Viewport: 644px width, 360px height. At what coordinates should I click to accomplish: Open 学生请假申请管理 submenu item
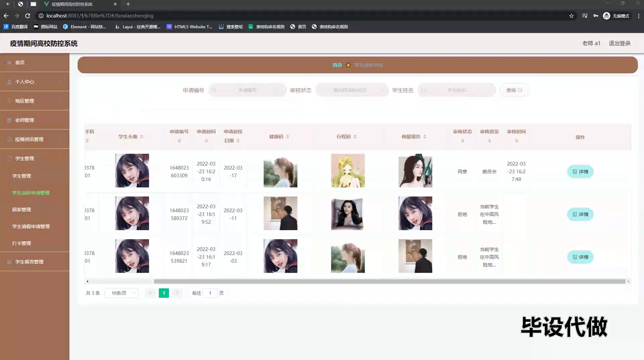(x=31, y=226)
